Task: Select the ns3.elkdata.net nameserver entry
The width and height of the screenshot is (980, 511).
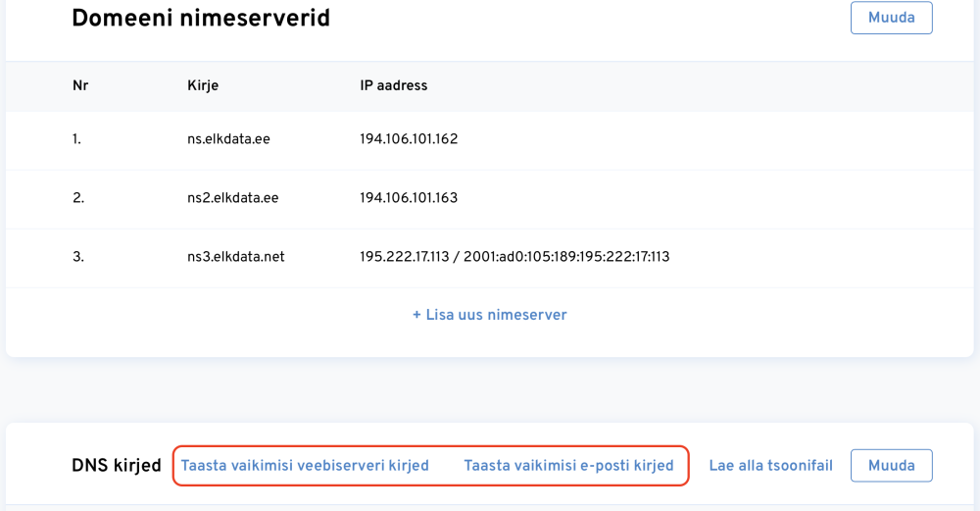Action: click(x=235, y=257)
